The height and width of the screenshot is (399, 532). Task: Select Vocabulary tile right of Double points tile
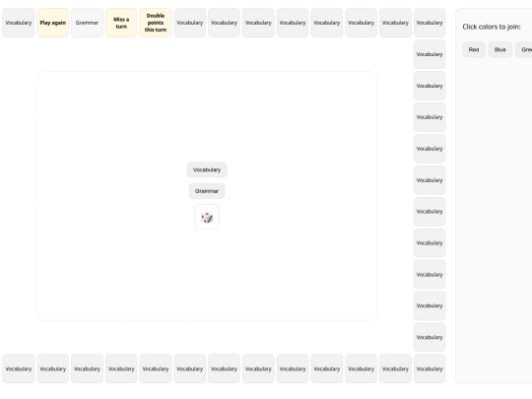click(x=190, y=23)
